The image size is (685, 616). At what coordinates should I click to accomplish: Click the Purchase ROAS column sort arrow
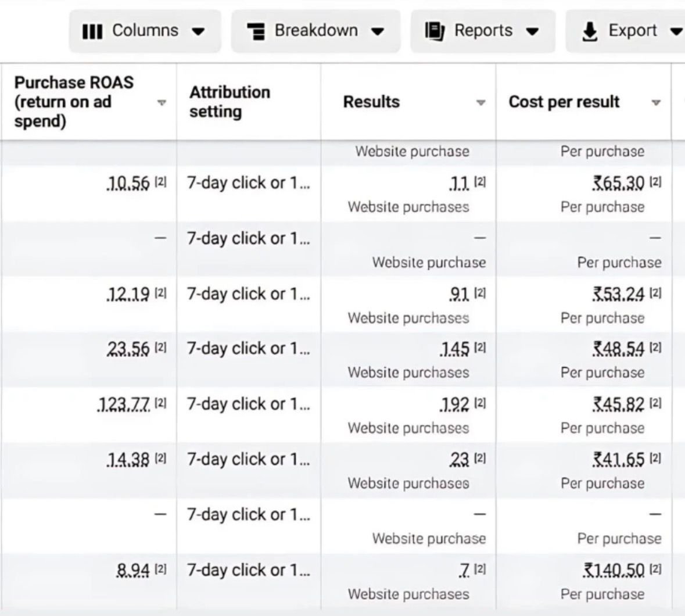tap(162, 102)
